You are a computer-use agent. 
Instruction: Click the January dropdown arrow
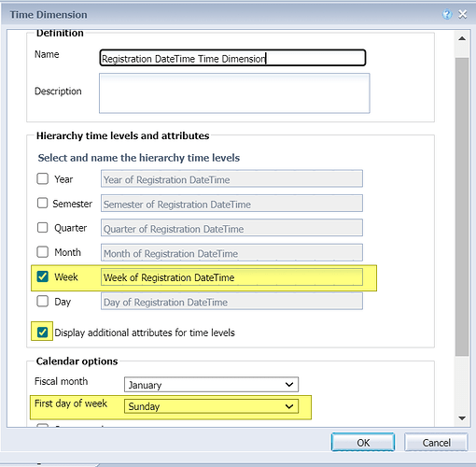289,385
